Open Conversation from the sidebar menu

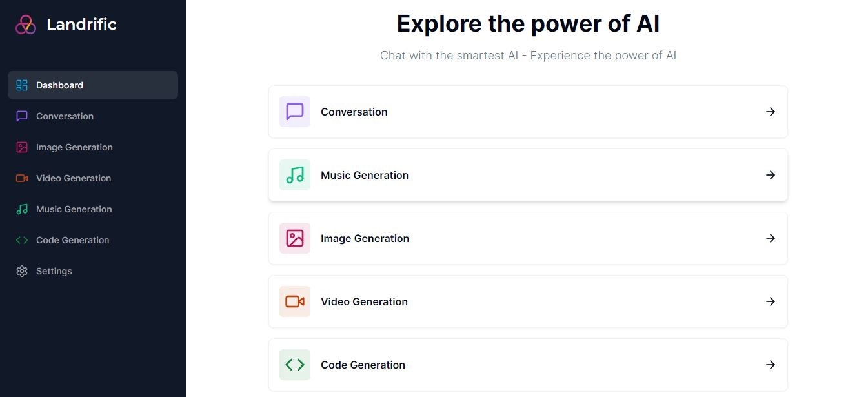pos(65,116)
